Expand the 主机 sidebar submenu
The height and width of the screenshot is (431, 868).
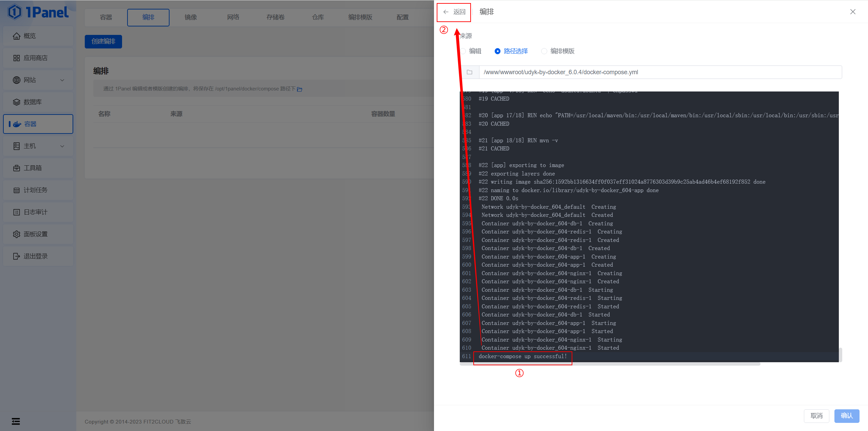click(62, 146)
